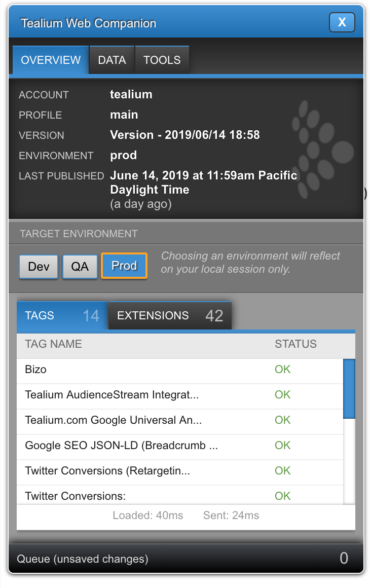Viewport: 370px width, 588px height.
Task: Select the Prod target environment
Action: 124,266
